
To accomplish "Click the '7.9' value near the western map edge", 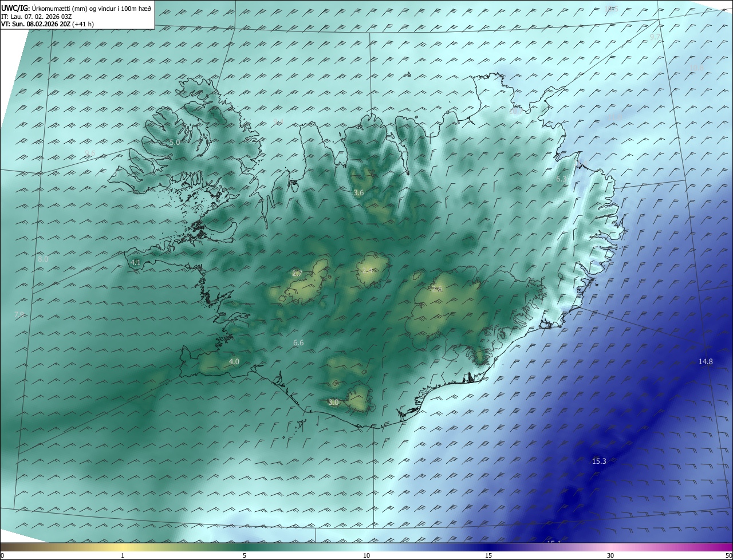I will (x=19, y=315).
